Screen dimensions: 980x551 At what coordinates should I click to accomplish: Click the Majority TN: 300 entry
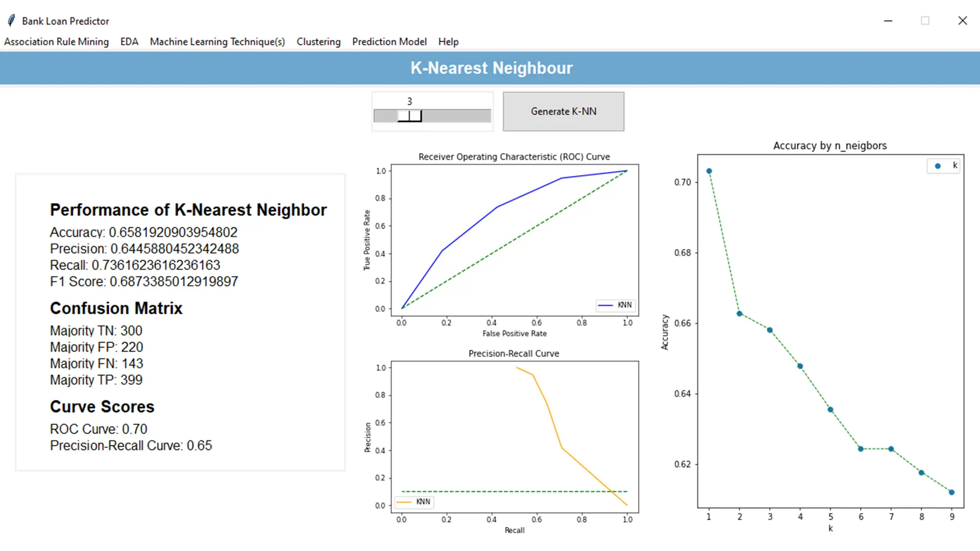(x=96, y=331)
